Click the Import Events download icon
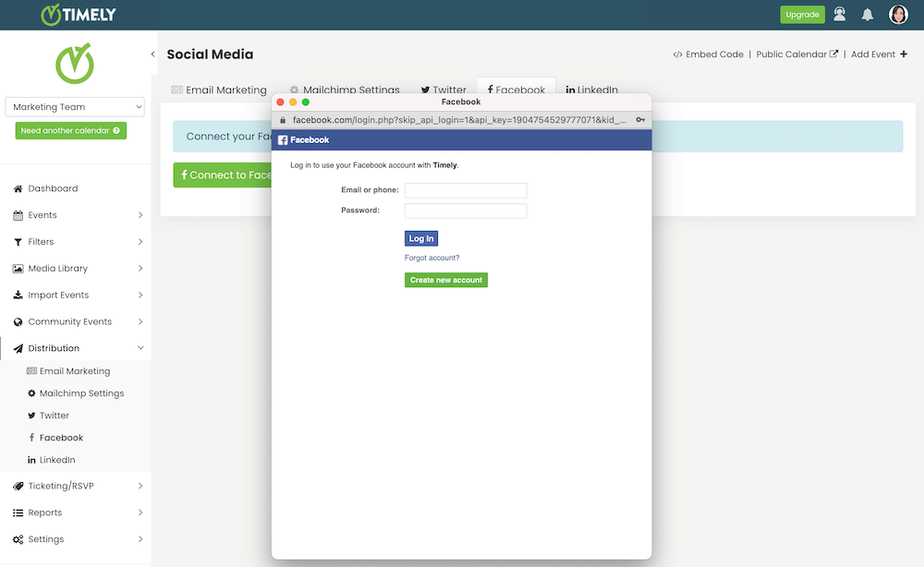 tap(18, 295)
